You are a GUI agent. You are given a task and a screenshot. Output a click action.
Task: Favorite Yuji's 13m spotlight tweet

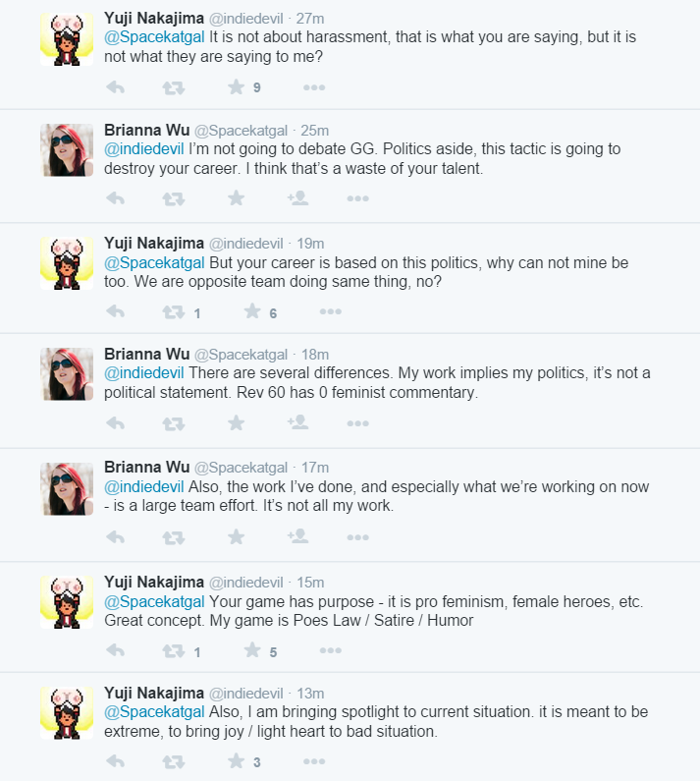[236, 761]
